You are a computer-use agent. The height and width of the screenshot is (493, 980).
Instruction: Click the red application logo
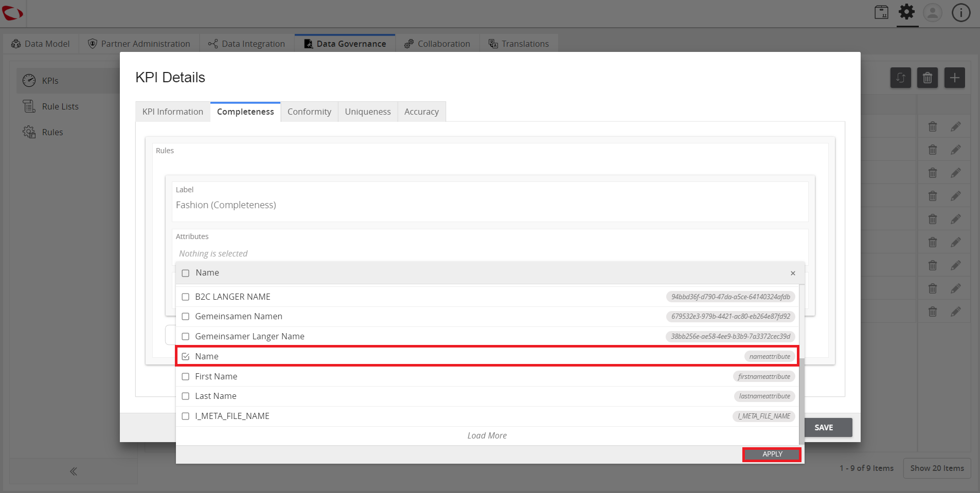tap(12, 13)
